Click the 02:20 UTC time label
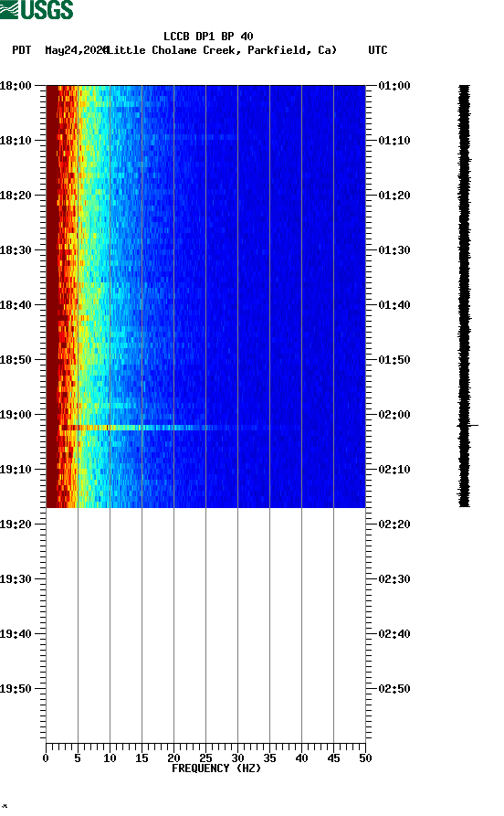The height and width of the screenshot is (816, 504). click(394, 525)
